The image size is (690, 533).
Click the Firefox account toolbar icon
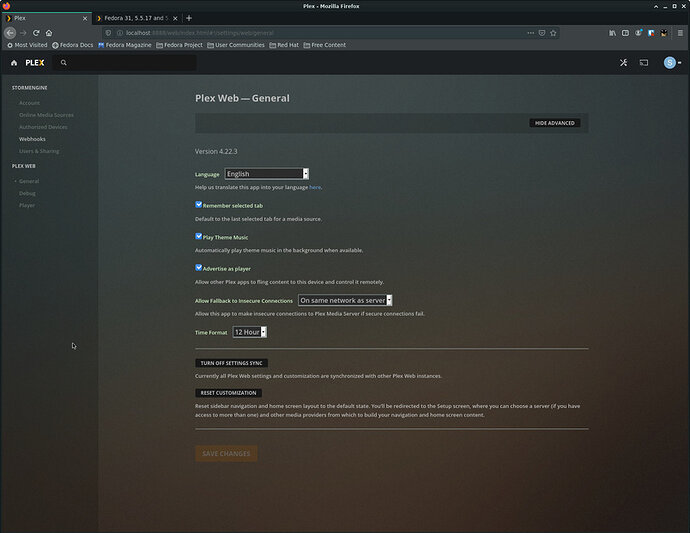pyautogui.click(x=638, y=33)
